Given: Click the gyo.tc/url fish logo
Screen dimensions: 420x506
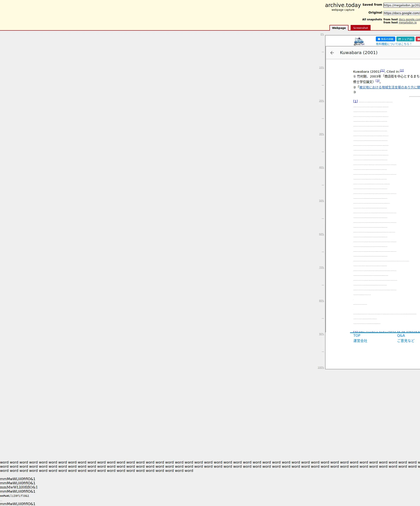Looking at the screenshot, I should point(359,41).
